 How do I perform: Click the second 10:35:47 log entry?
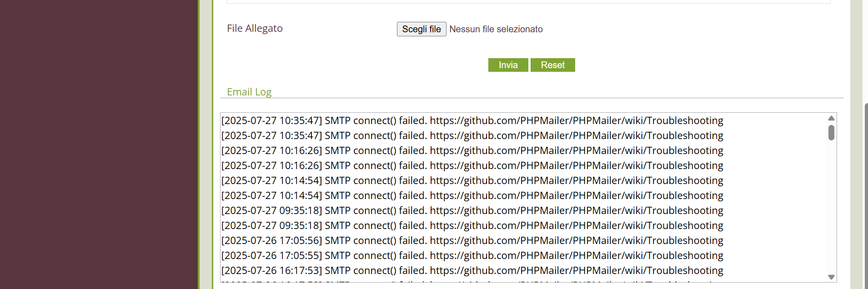point(472,135)
